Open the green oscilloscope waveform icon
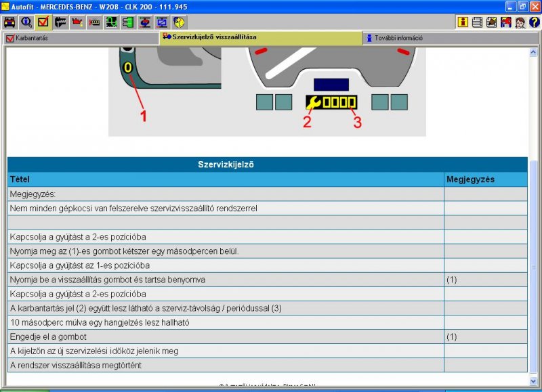 point(111,22)
